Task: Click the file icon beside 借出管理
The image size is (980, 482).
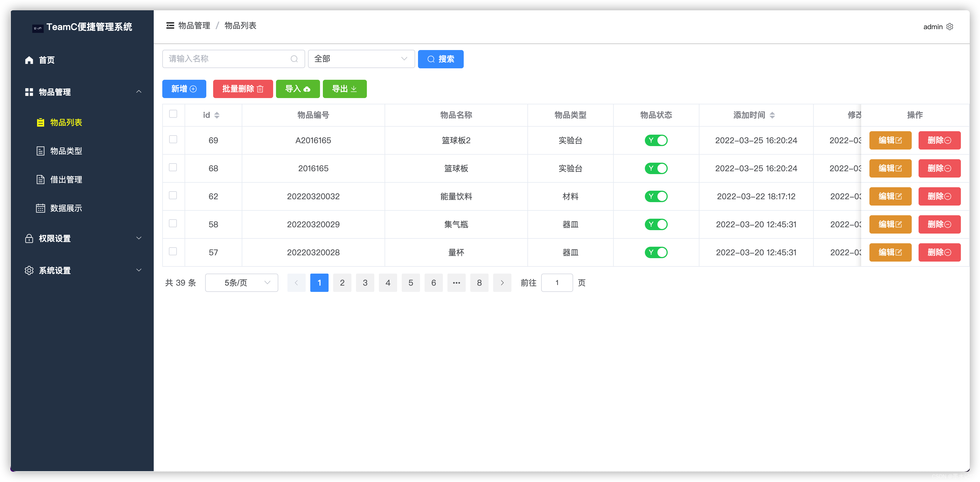Action: (40, 180)
